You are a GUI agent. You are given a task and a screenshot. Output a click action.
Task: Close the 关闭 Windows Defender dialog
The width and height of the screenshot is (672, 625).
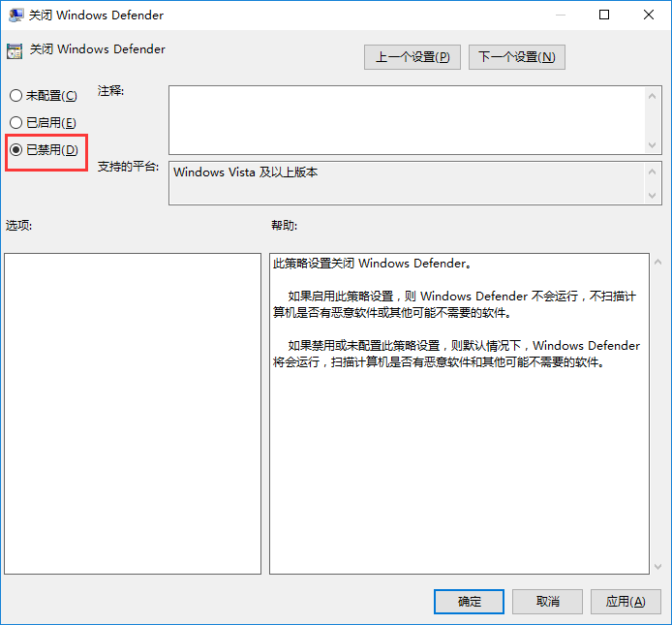(x=648, y=16)
